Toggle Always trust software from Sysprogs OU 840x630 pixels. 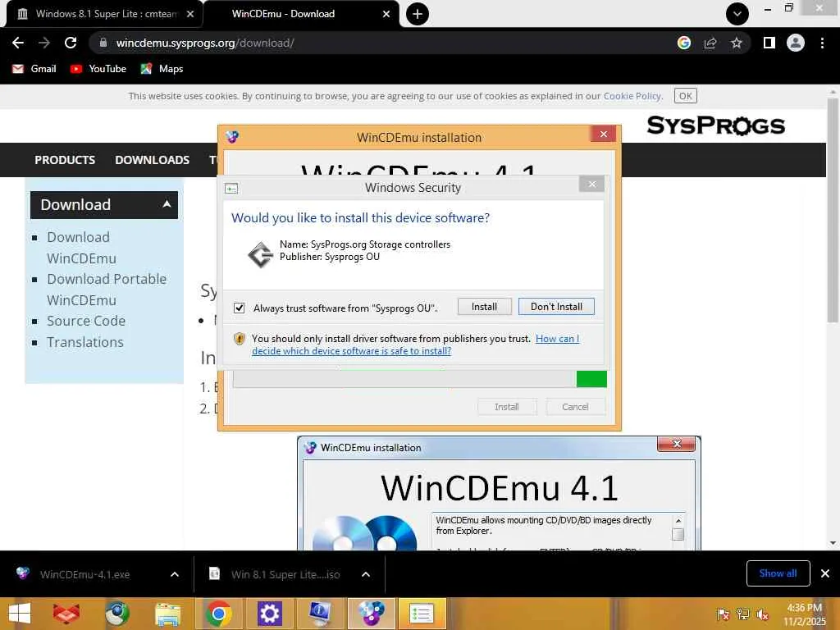click(239, 308)
